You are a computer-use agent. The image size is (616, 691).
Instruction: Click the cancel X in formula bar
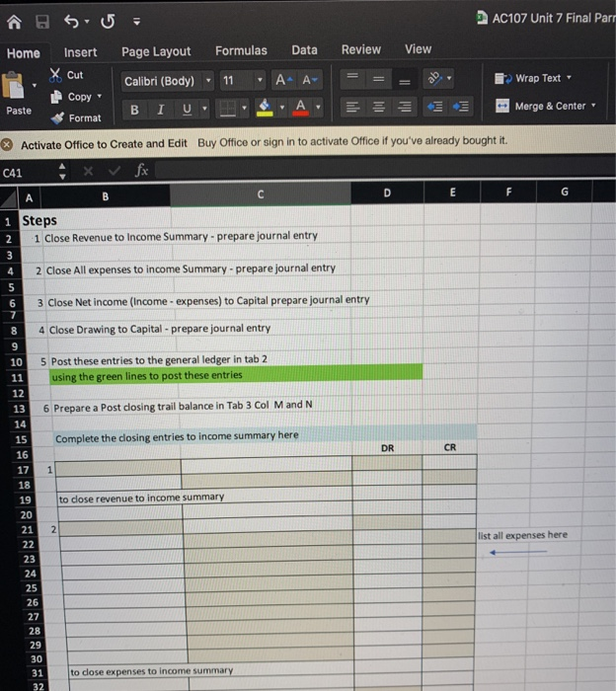[x=88, y=171]
